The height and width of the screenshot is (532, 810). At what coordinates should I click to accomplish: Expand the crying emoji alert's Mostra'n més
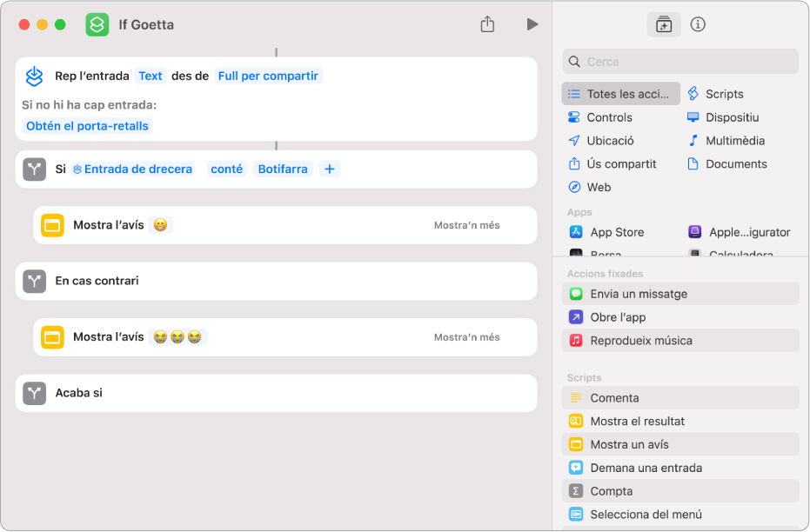(466, 337)
